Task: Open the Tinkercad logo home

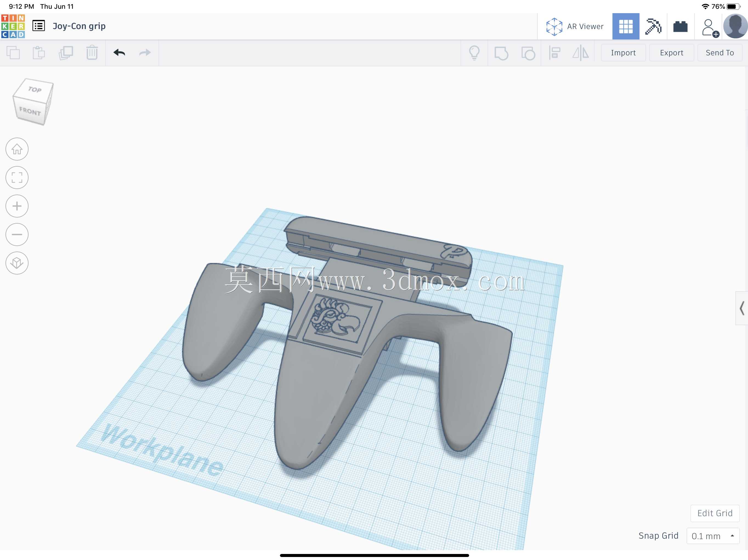Action: point(13,26)
